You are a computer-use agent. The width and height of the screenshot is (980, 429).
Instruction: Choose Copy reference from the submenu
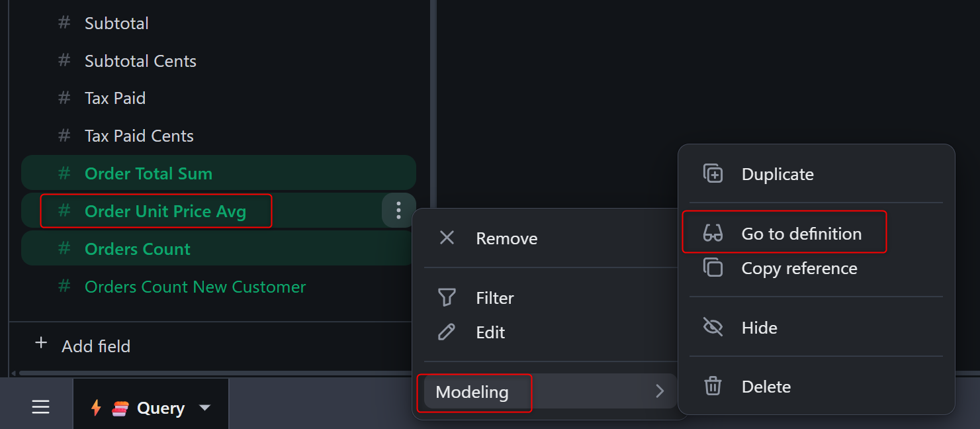click(799, 268)
